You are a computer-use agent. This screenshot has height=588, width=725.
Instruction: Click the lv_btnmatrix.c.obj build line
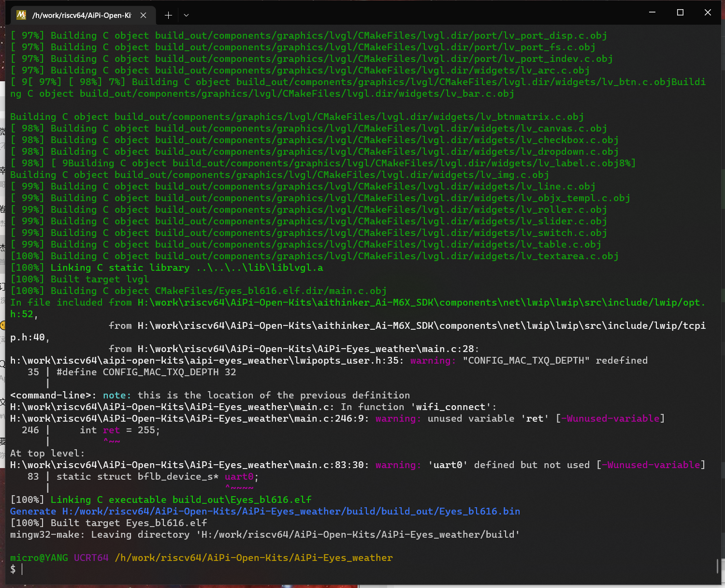pyautogui.click(x=297, y=117)
